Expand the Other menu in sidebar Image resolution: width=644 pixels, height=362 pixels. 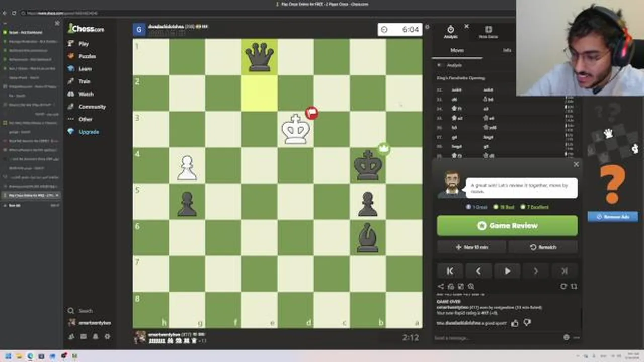80,119
